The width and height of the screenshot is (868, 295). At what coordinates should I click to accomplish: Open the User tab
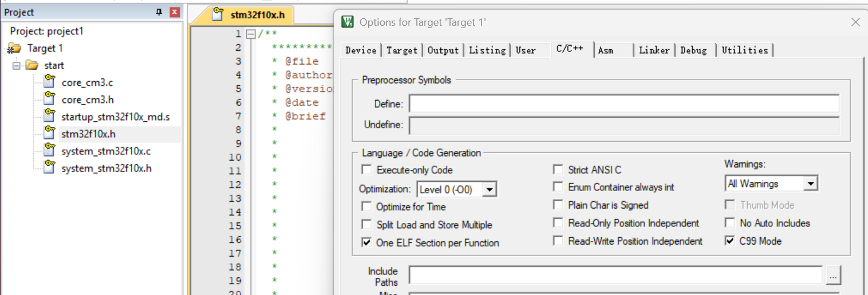click(526, 50)
